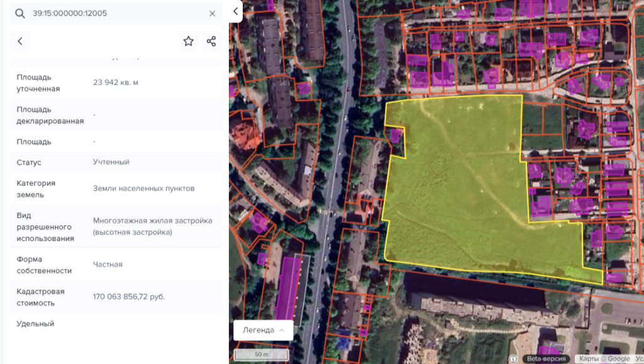Image resolution: width=644 pixels, height=364 pixels.
Task: Collapse the side panel with chevron
Action: click(235, 11)
